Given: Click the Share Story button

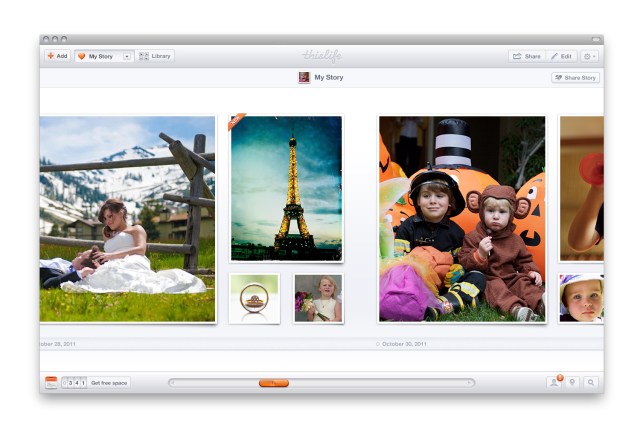Looking at the screenshot, I should (576, 78).
